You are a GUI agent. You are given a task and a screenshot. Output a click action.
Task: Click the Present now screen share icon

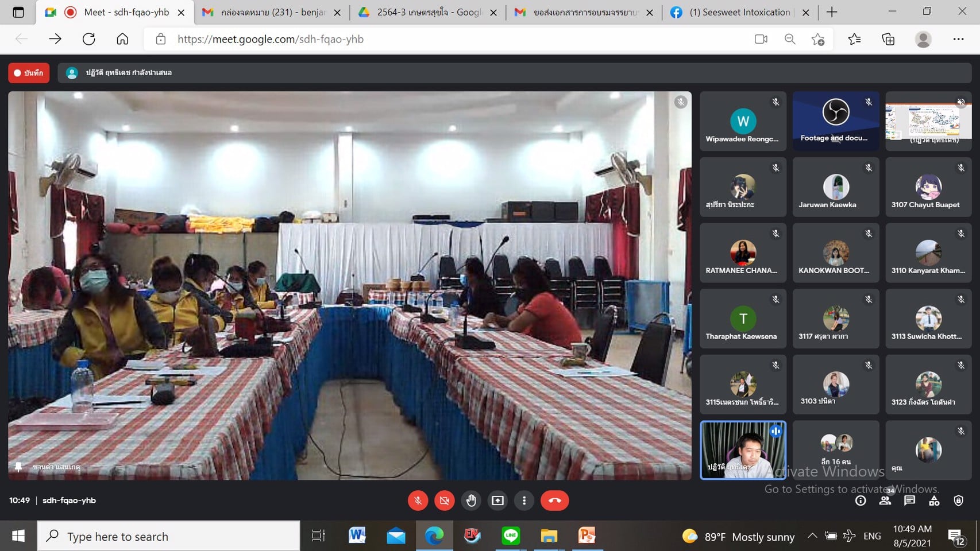(x=497, y=500)
